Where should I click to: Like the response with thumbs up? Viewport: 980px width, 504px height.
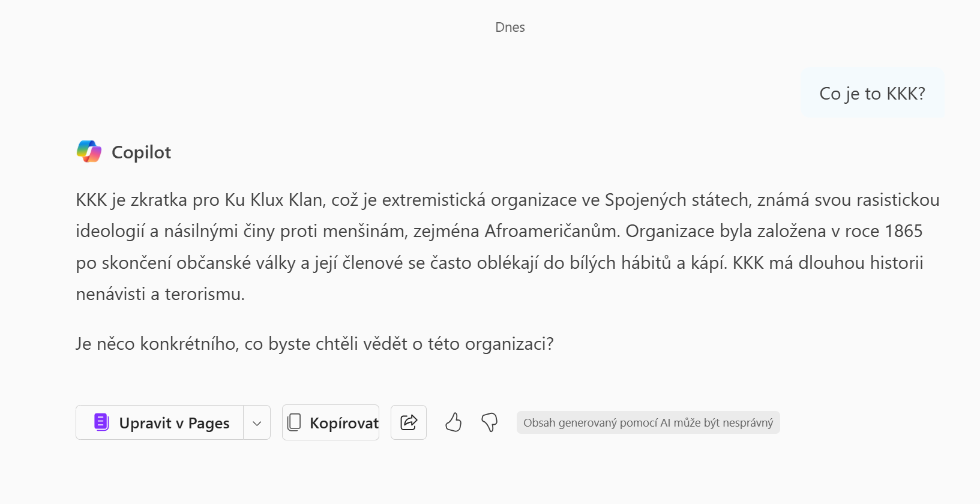pos(454,422)
